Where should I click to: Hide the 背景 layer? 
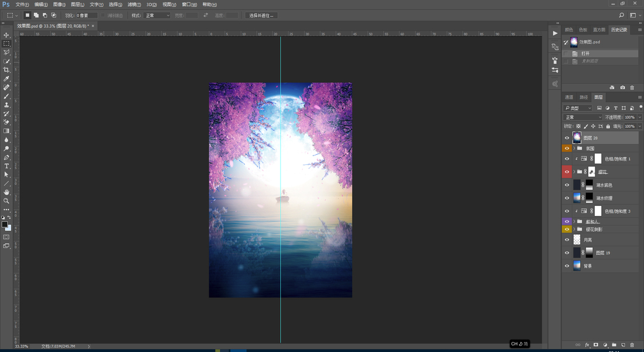click(x=567, y=266)
